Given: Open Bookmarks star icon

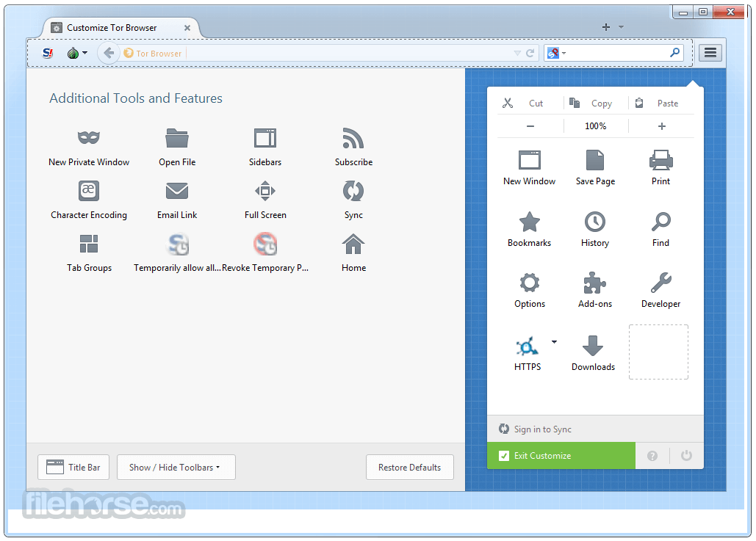Looking at the screenshot, I should (x=530, y=222).
